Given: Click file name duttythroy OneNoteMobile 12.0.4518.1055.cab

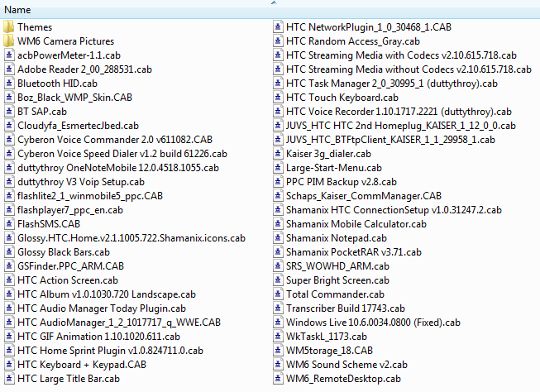Looking at the screenshot, I should [x=118, y=168].
